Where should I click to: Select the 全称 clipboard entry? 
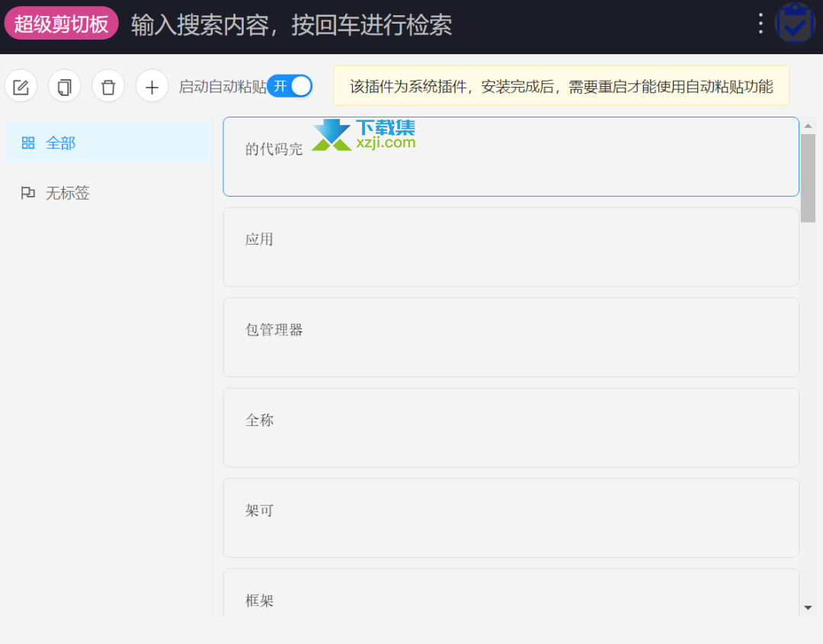tap(511, 428)
